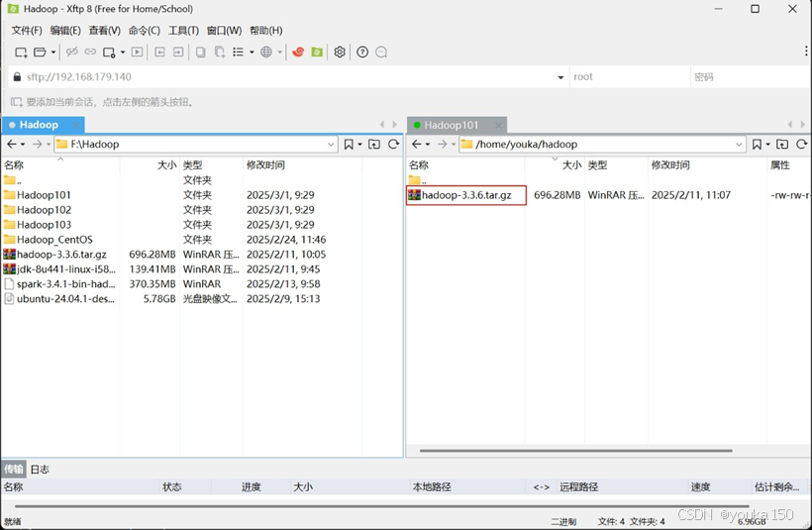Image resolution: width=812 pixels, height=530 pixels.
Task: Click the add-session arrow icon beside the hint
Action: pyautogui.click(x=17, y=102)
